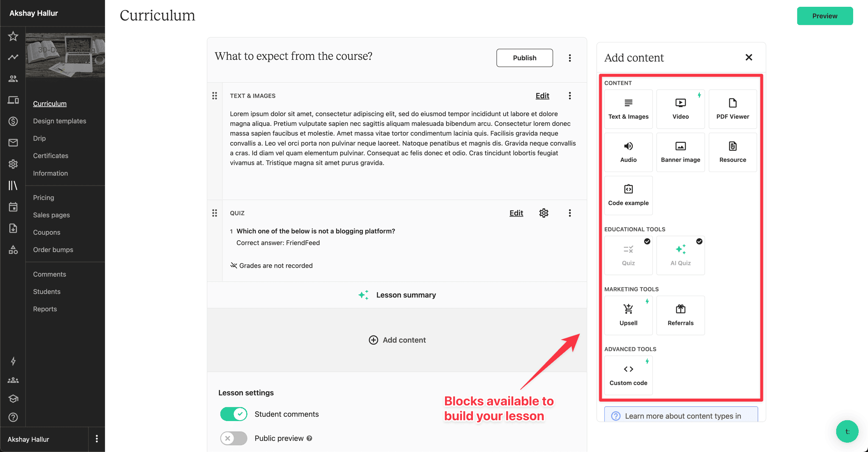Open quiz settings gear
The width and height of the screenshot is (868, 452).
click(544, 213)
